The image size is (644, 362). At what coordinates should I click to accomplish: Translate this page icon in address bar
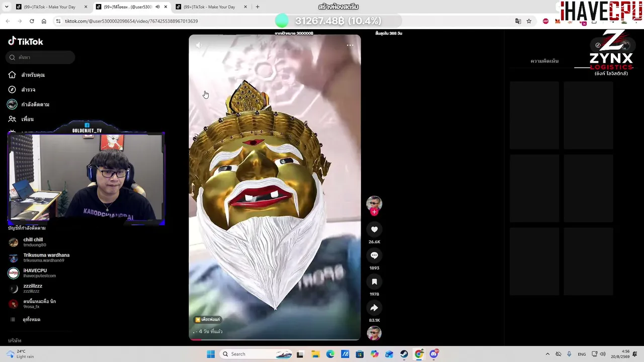(518, 21)
